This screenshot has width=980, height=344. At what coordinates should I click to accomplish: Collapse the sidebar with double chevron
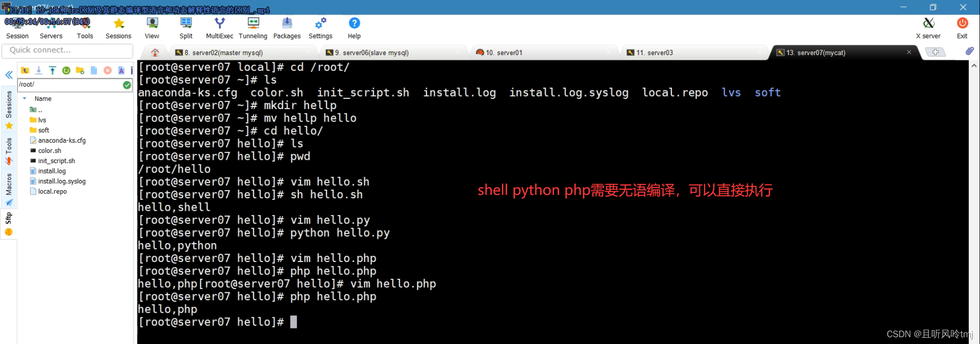[9, 75]
